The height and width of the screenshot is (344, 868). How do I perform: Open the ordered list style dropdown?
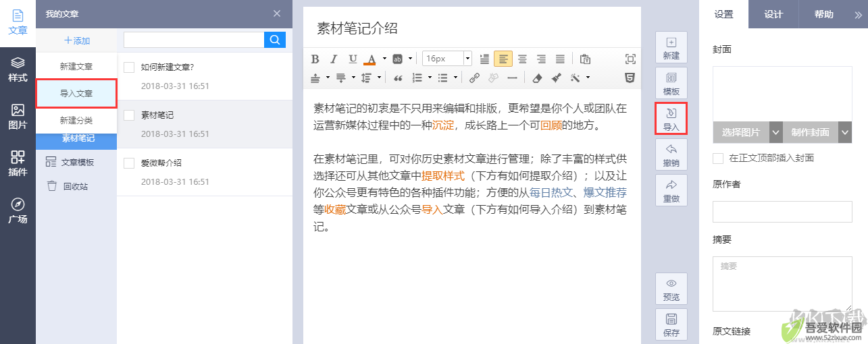(x=430, y=78)
